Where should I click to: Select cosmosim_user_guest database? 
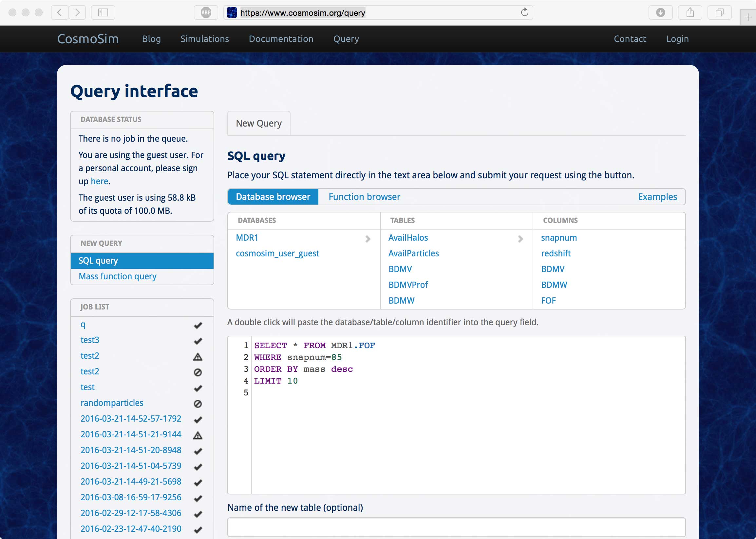point(277,253)
